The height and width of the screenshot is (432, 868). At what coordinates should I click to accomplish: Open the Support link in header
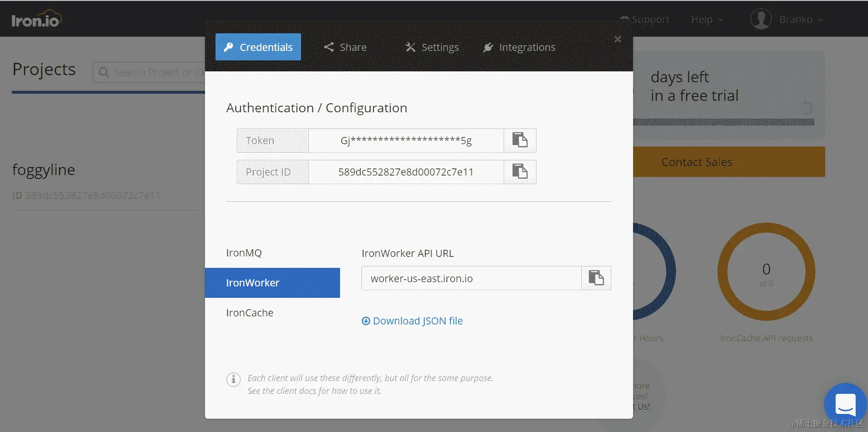point(645,20)
